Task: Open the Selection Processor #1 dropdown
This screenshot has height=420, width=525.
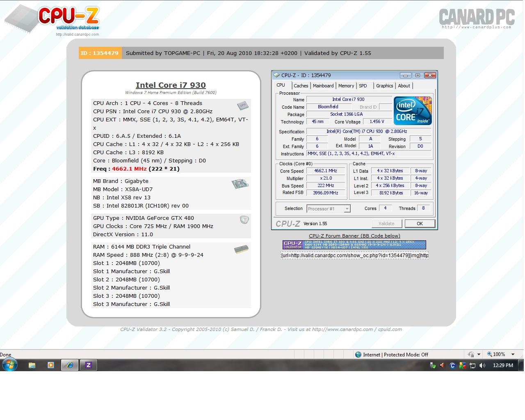Action: (328, 209)
